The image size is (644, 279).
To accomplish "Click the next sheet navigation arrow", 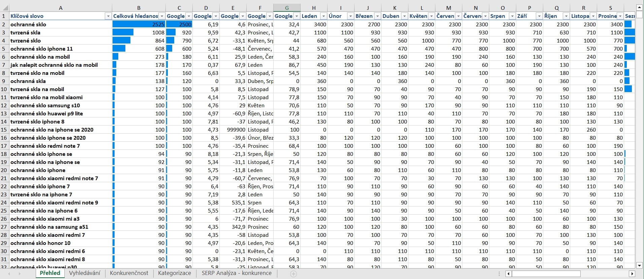I will click(20, 274).
